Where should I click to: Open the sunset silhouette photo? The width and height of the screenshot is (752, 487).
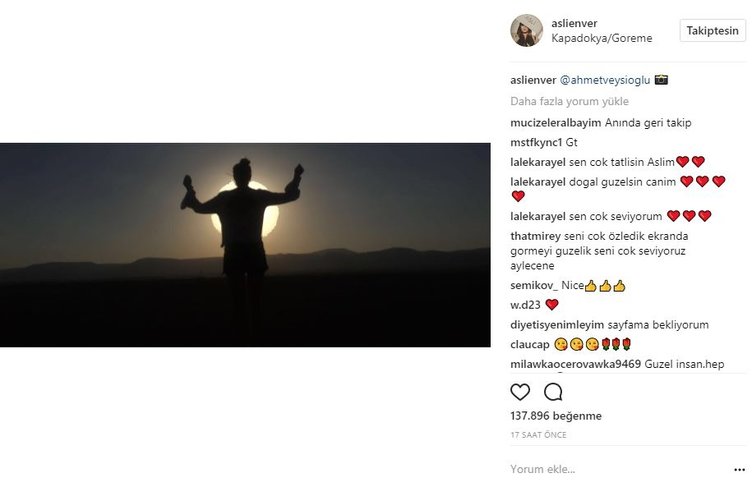point(245,244)
